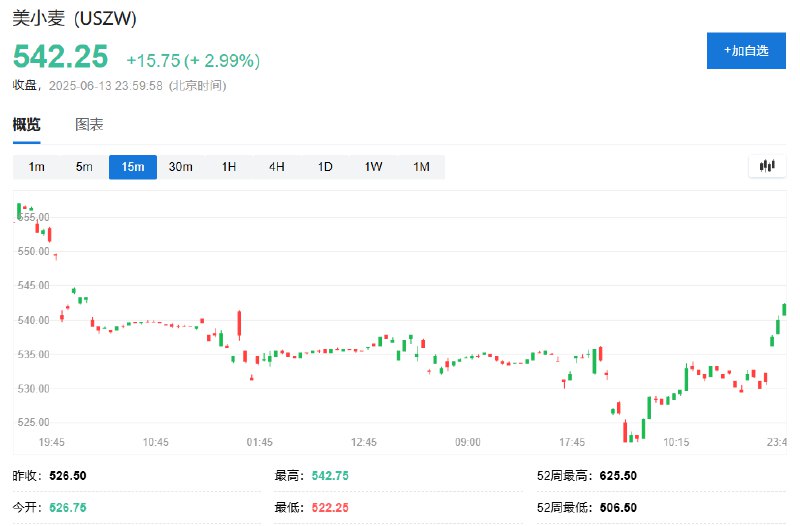Select the 1m interval
Viewport: 800px width, 526px height.
tap(36, 167)
